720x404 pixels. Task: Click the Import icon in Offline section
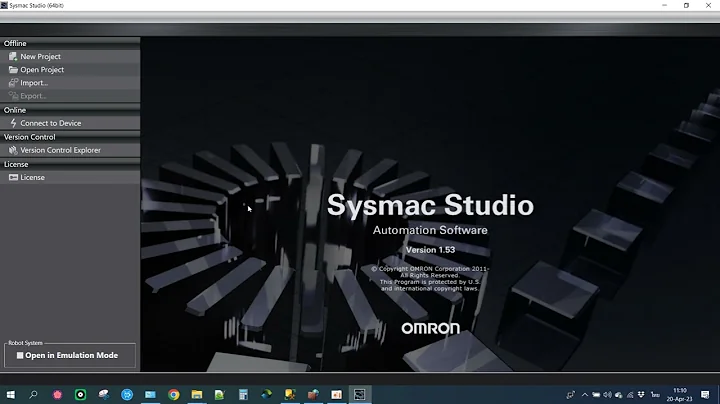tap(13, 83)
